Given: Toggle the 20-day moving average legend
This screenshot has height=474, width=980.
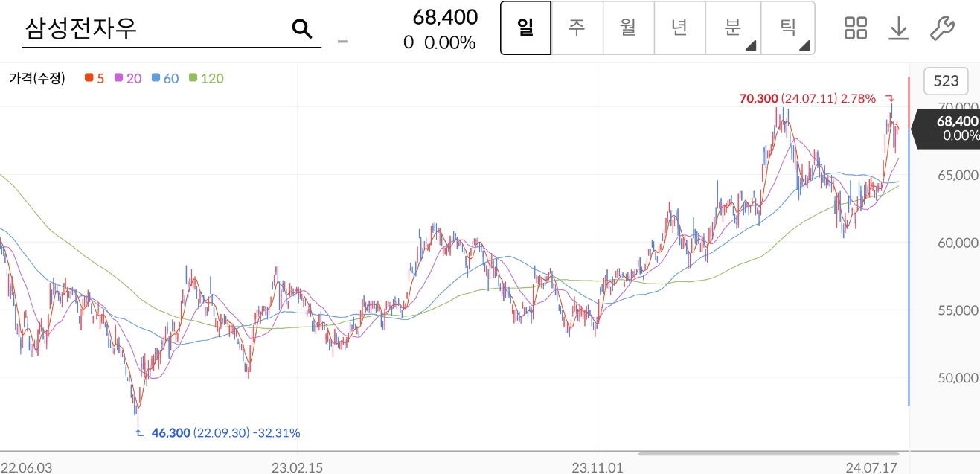Looking at the screenshot, I should (x=128, y=78).
